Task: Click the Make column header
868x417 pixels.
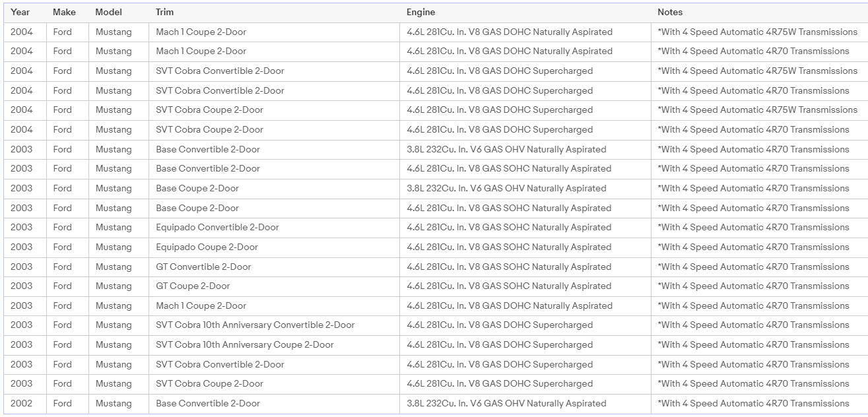Action: 64,13
